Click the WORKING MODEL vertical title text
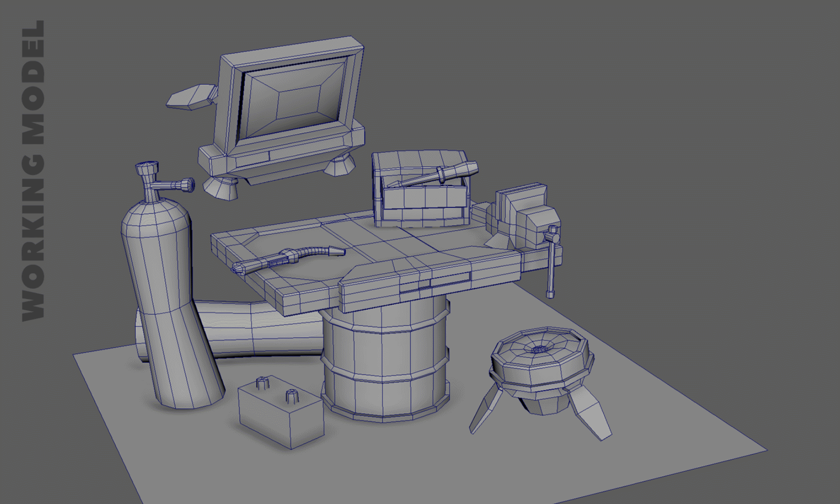The height and width of the screenshot is (504, 840). (33, 171)
